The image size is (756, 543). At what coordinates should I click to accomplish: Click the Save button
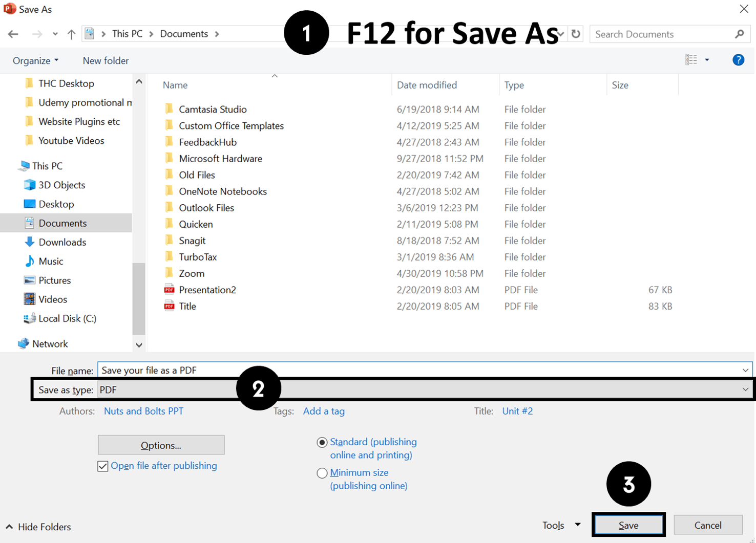point(628,525)
